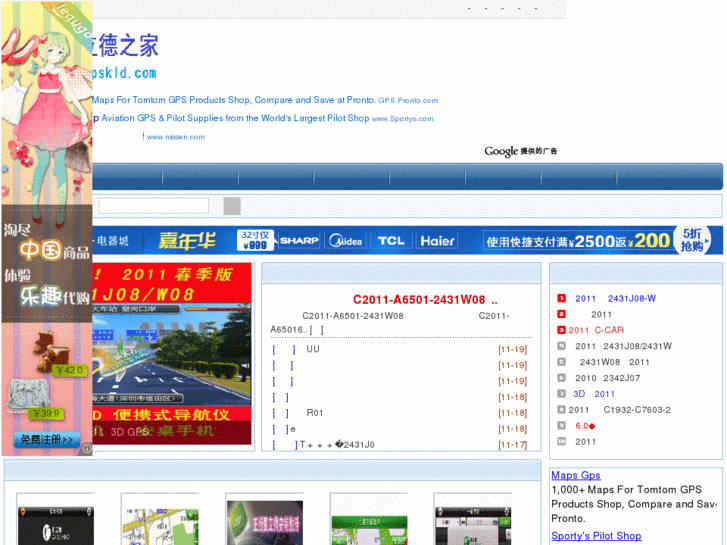This screenshot has height=545, width=727.
Task: Click the ¥2500返¥200 payment promotion
Action: 578,241
